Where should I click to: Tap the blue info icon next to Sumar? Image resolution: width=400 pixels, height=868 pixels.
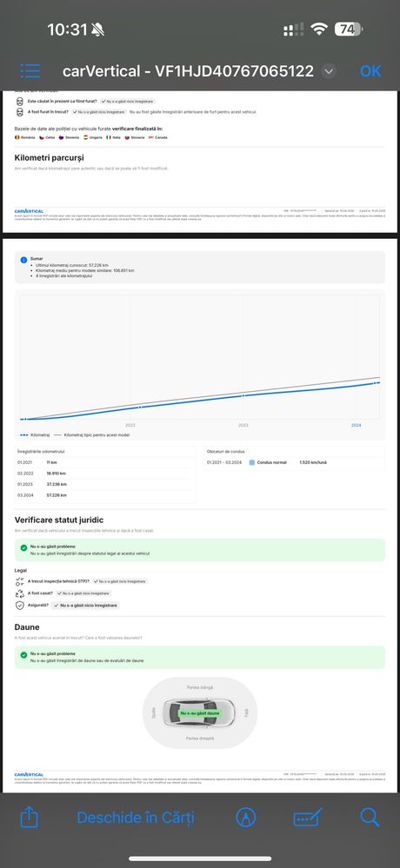(23, 260)
